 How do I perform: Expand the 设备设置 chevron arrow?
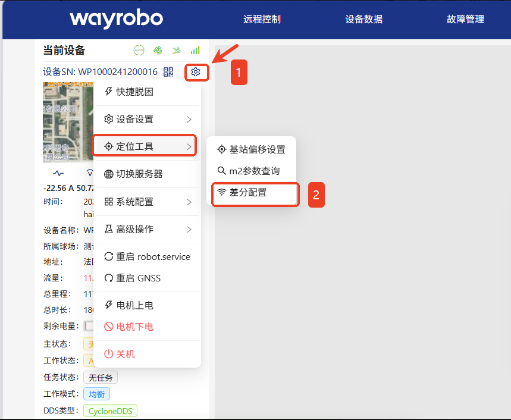click(189, 119)
